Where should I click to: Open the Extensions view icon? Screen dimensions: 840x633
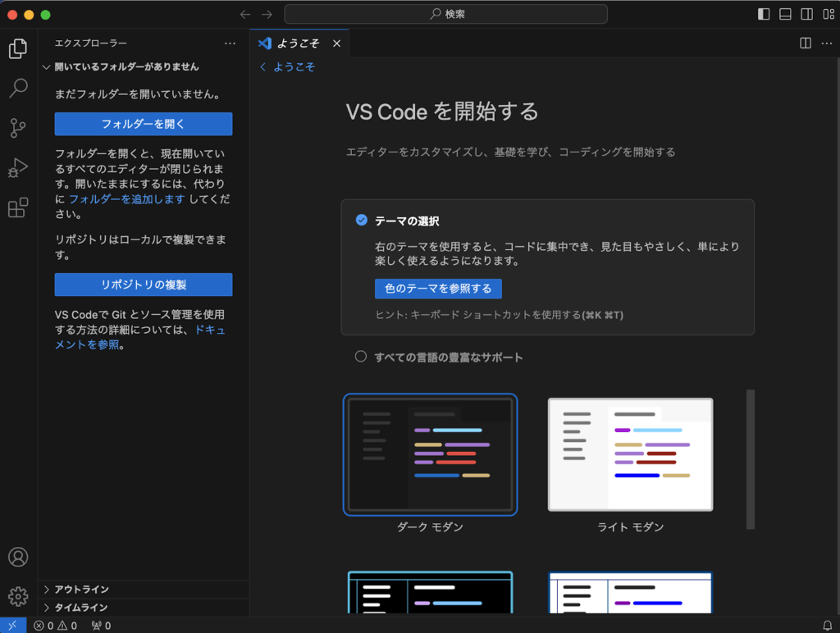[18, 208]
